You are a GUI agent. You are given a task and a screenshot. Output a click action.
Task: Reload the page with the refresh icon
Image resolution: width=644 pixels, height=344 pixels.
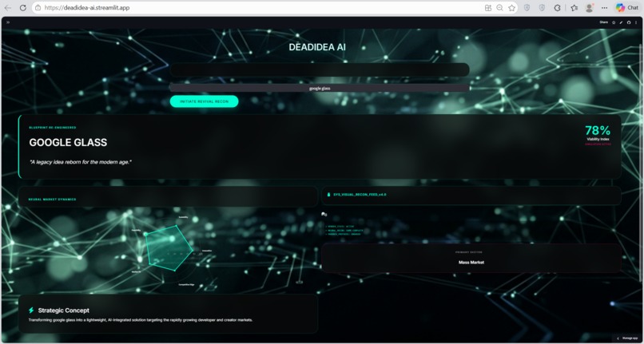[23, 8]
